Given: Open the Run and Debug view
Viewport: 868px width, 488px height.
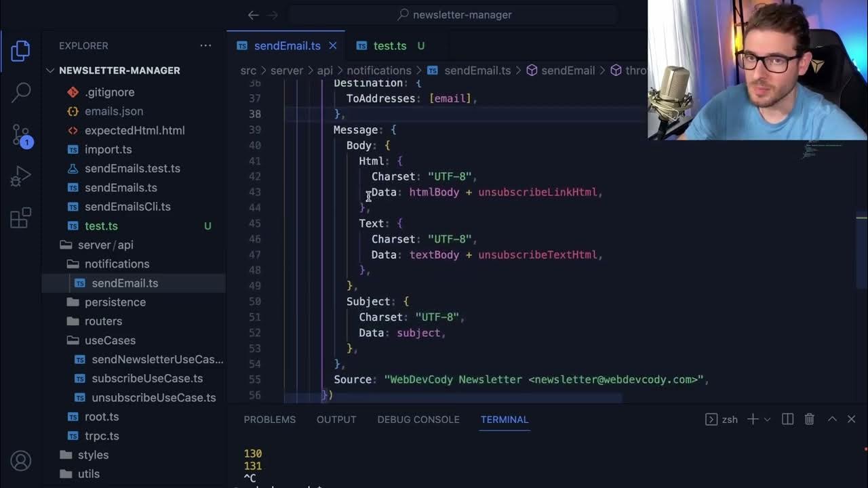Looking at the screenshot, I should pyautogui.click(x=21, y=176).
